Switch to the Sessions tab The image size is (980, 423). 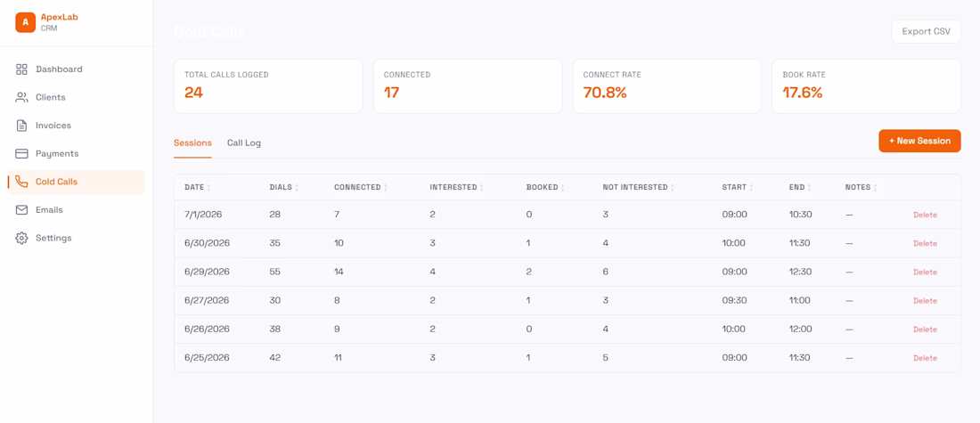pos(192,143)
